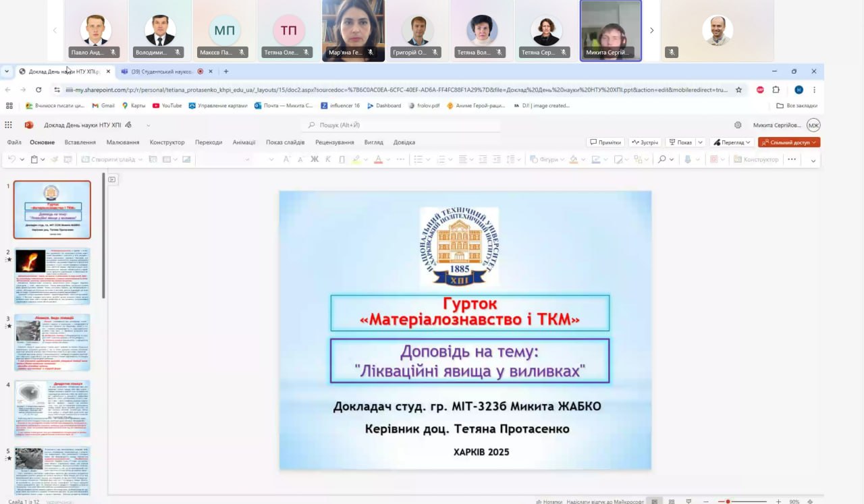Open the Примітки comments button
Image resolution: width=864 pixels, height=504 pixels.
click(x=605, y=142)
